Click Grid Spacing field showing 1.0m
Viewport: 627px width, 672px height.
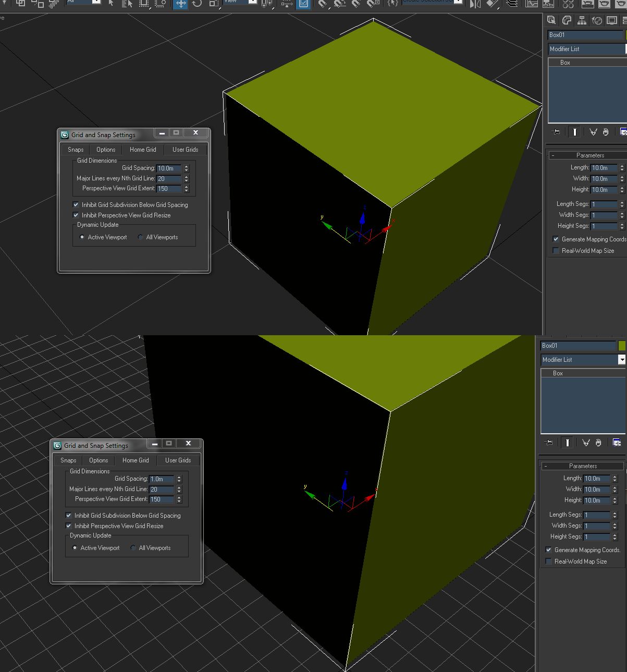tap(162, 479)
